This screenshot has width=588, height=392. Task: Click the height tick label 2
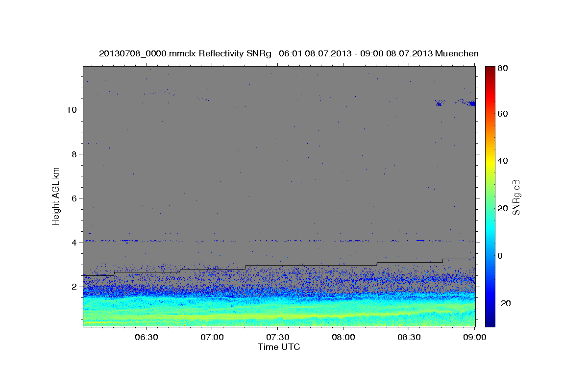[75, 287]
